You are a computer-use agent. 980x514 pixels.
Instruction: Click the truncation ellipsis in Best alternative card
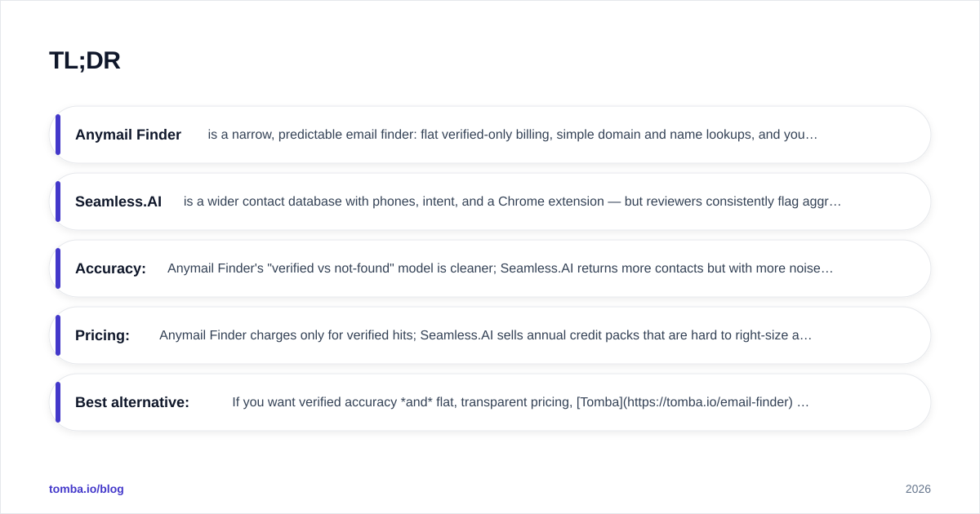(x=803, y=403)
